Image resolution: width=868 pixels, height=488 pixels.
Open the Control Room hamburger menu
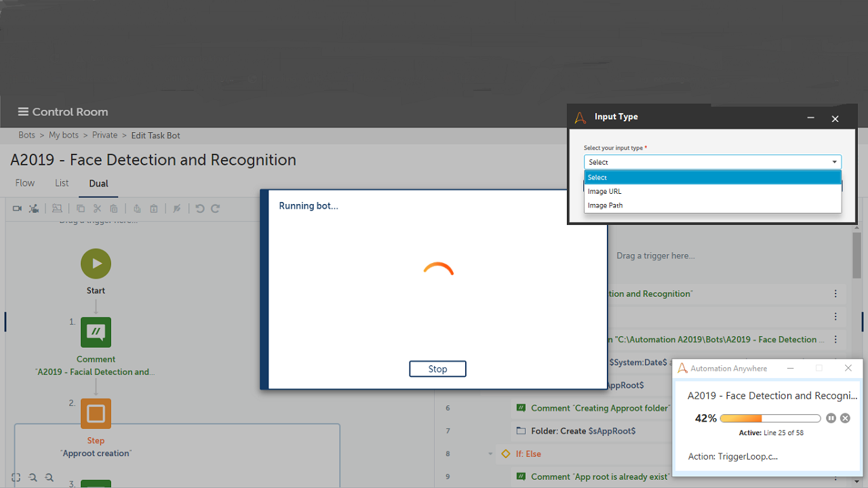(23, 112)
